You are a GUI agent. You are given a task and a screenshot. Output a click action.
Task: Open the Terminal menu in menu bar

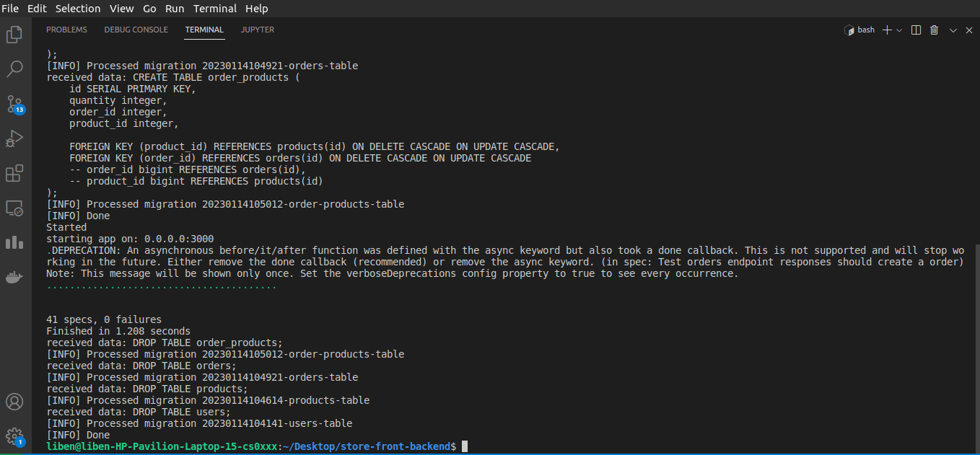pyautogui.click(x=215, y=9)
